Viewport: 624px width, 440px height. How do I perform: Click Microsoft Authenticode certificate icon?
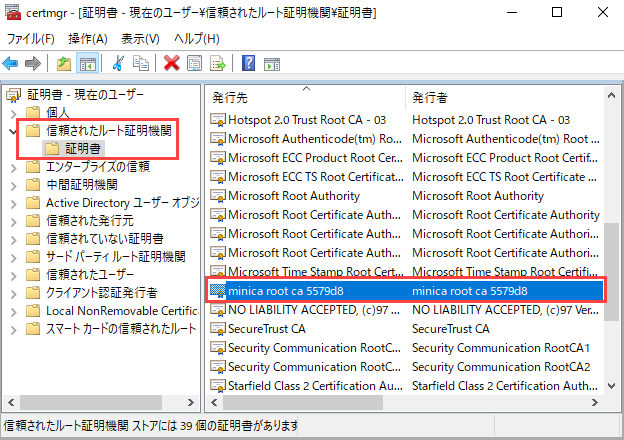click(x=218, y=139)
